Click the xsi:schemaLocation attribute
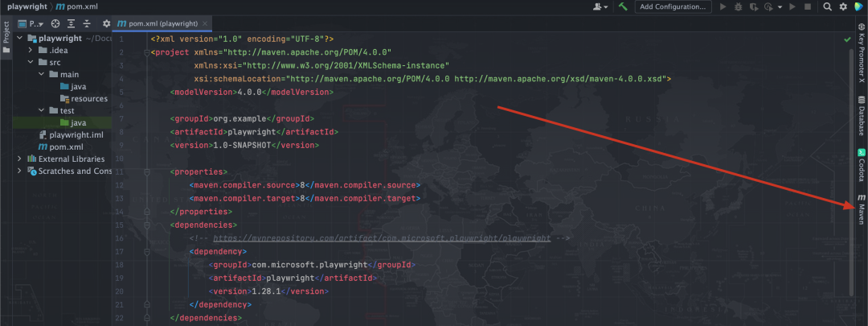Viewport: 868px width, 326px height. [240, 79]
